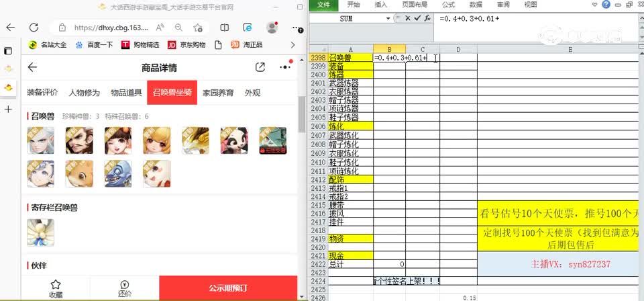The width and height of the screenshot is (644, 301).
Task: Open the winking girl summon beast thumbnail
Action: pyautogui.click(x=118, y=140)
